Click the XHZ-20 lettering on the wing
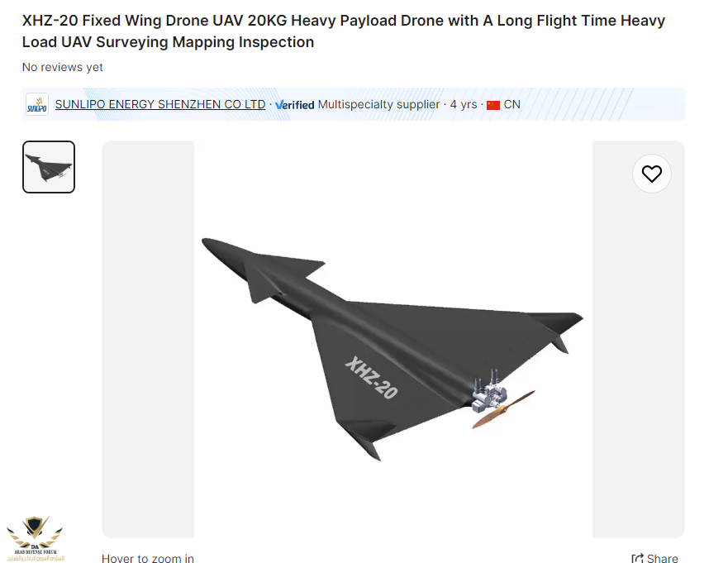 [371, 378]
